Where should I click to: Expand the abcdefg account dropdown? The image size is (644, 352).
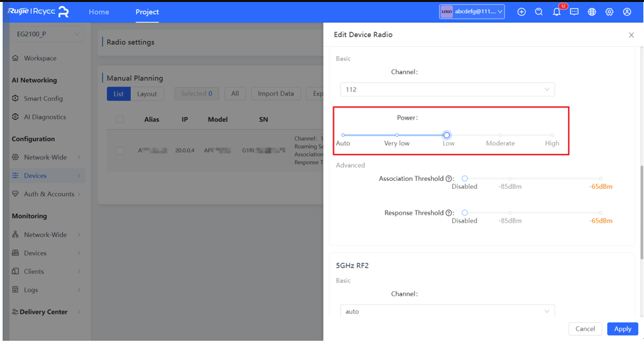click(x=472, y=12)
